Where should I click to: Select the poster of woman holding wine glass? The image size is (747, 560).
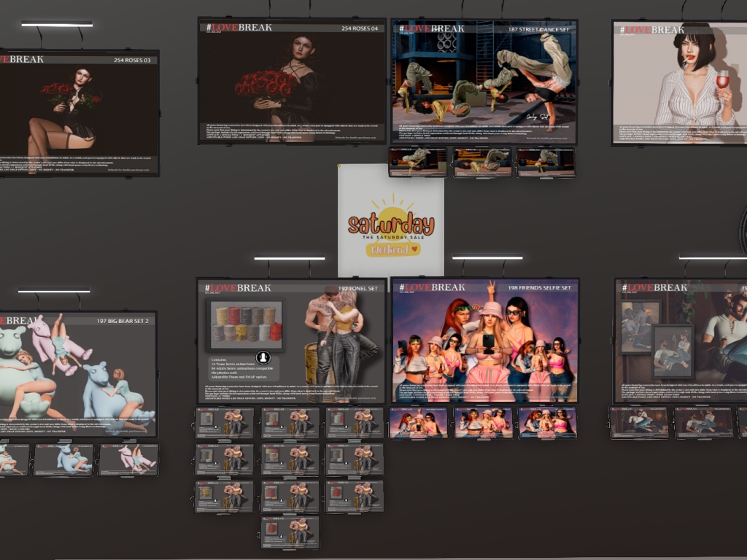[680, 82]
